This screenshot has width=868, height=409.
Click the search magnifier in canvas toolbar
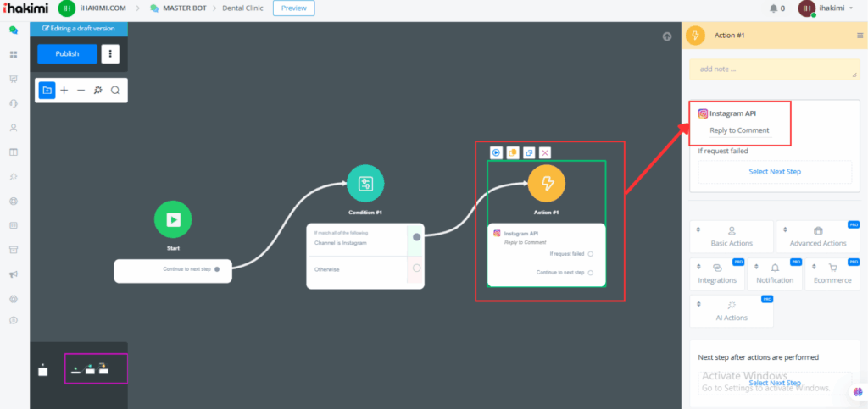[x=115, y=90]
